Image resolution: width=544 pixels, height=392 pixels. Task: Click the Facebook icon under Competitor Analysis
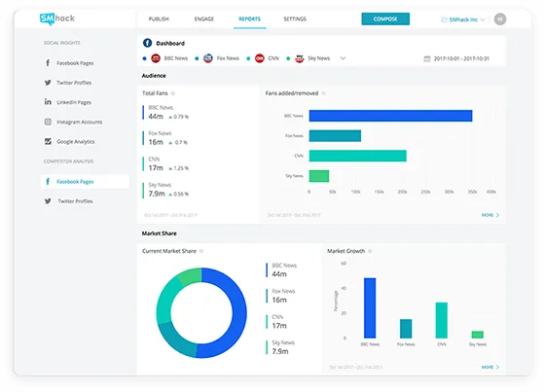click(48, 181)
